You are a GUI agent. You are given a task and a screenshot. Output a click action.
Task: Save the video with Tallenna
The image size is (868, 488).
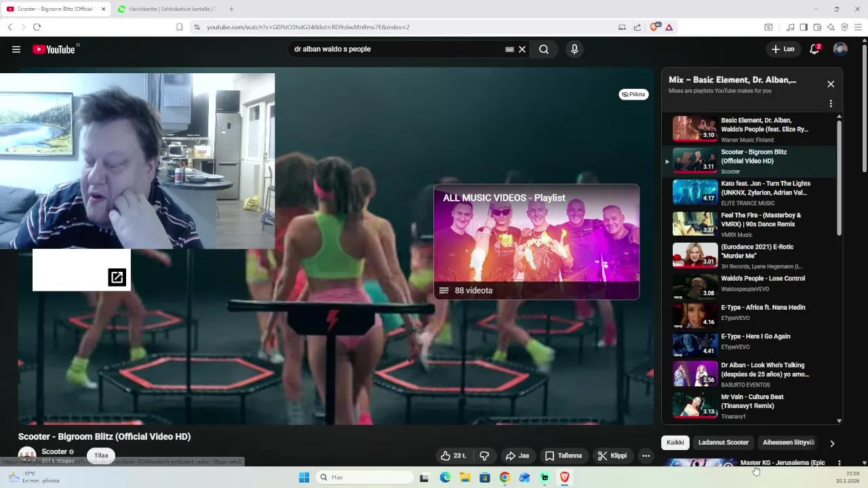pos(564,455)
